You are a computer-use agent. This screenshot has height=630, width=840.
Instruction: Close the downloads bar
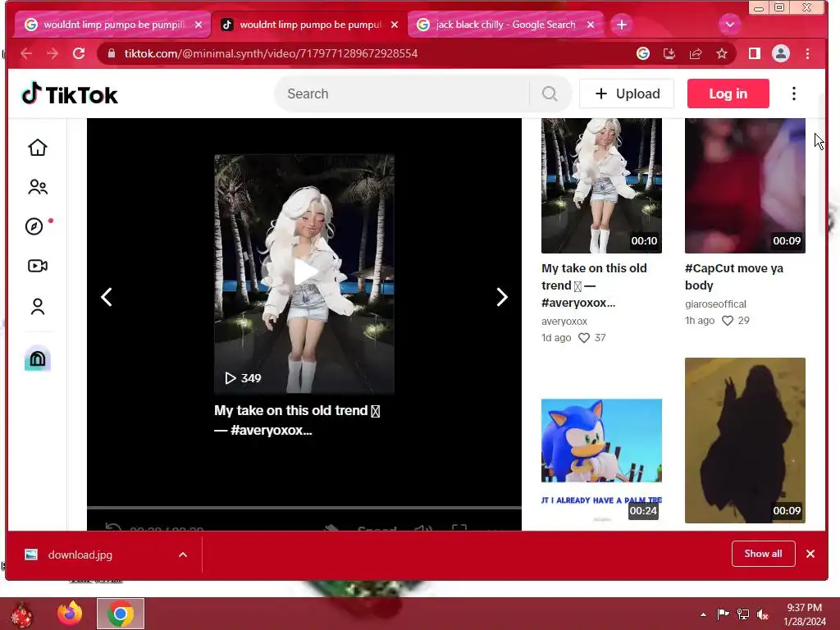coord(810,554)
